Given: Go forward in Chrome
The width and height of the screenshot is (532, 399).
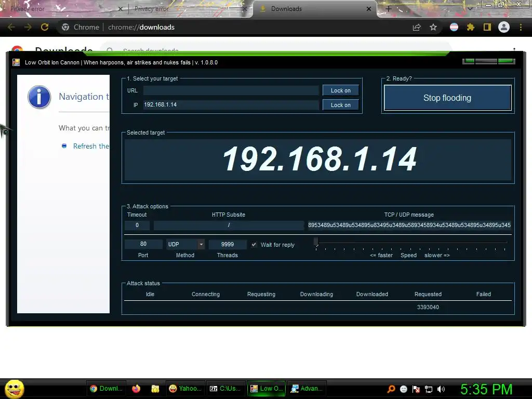Looking at the screenshot, I should click(x=28, y=27).
